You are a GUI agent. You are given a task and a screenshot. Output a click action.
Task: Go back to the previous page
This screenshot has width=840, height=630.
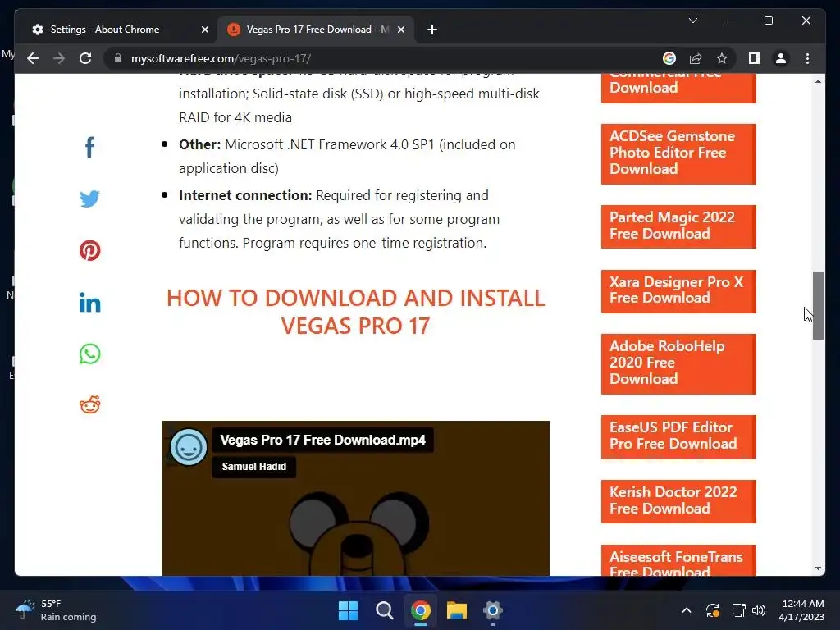(x=33, y=58)
